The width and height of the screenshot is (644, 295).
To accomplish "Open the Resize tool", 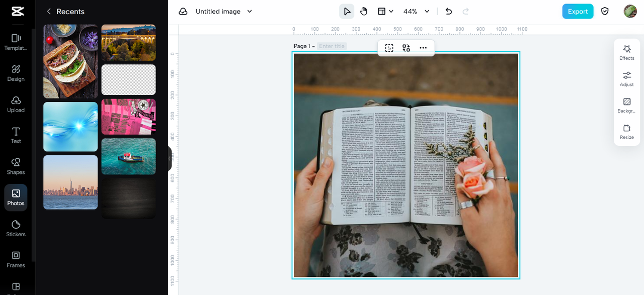I will pos(627,132).
